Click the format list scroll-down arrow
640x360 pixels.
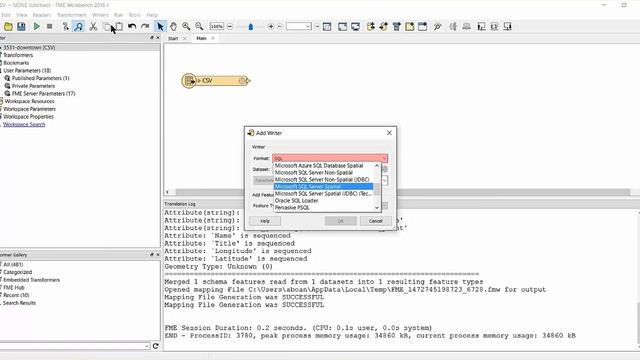[377, 208]
